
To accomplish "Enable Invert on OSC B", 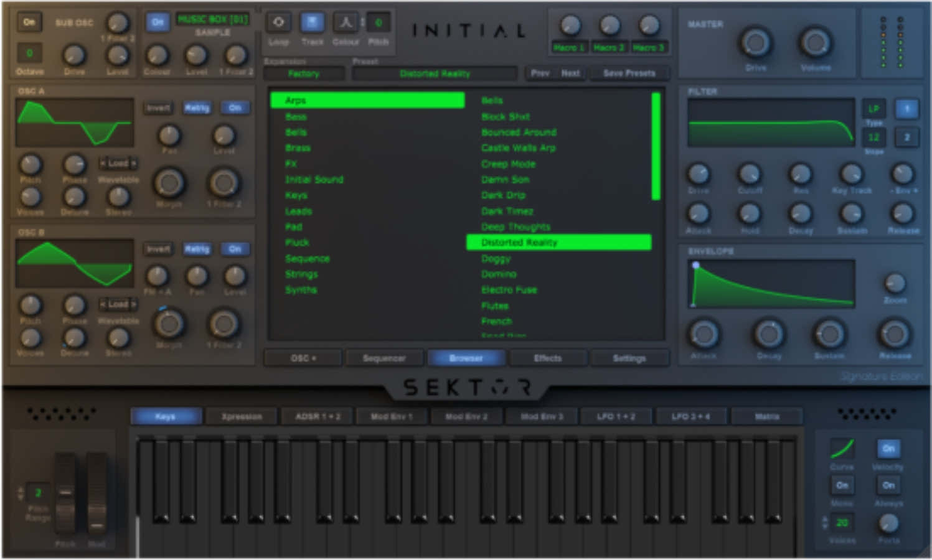I will coord(158,249).
